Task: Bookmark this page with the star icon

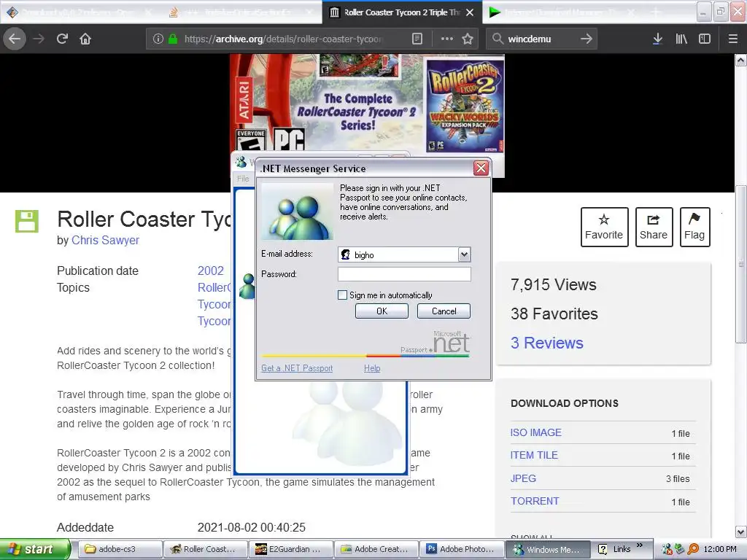Action: pos(468,39)
